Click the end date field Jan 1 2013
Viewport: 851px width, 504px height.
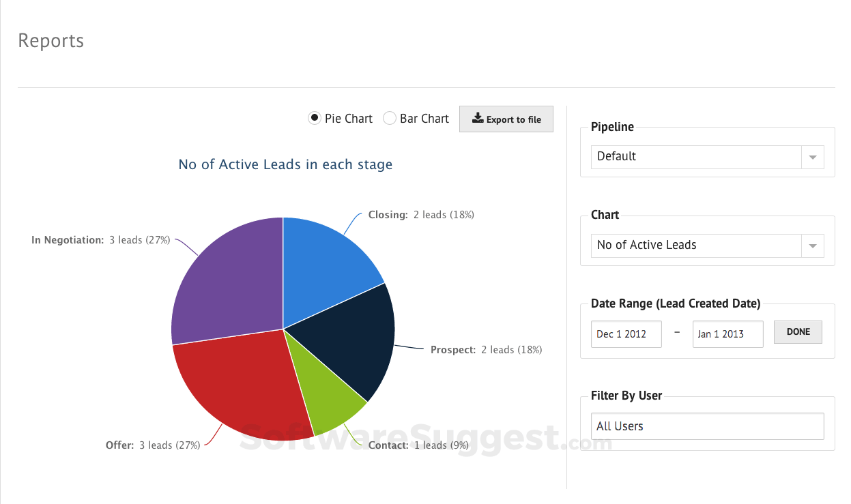(x=727, y=334)
